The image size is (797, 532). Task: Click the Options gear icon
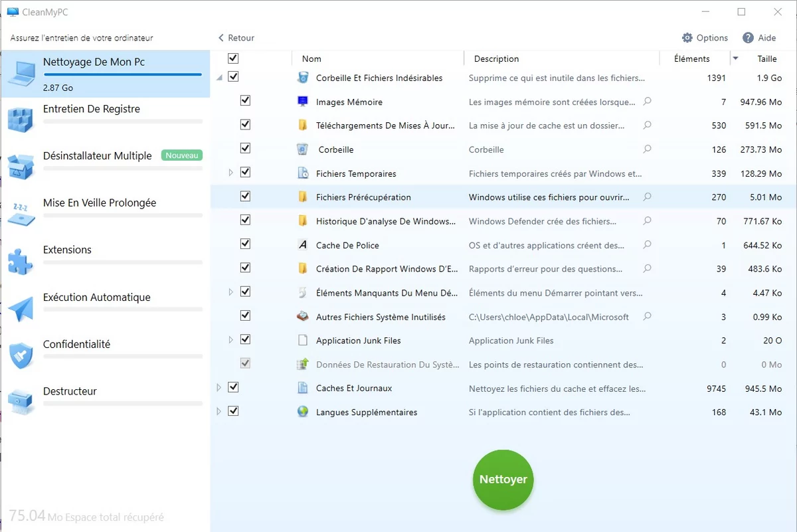coord(687,38)
